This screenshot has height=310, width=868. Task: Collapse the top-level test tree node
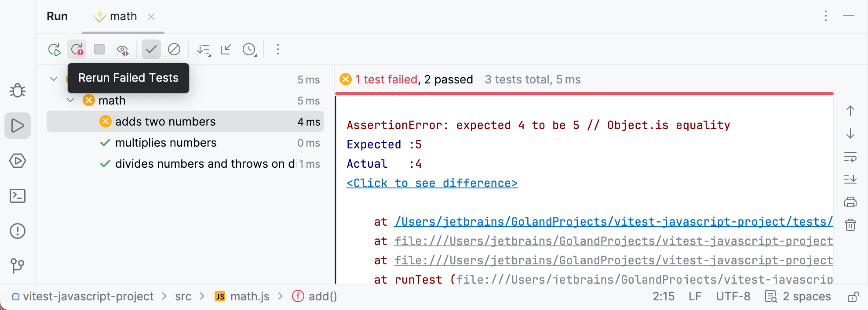click(x=54, y=79)
